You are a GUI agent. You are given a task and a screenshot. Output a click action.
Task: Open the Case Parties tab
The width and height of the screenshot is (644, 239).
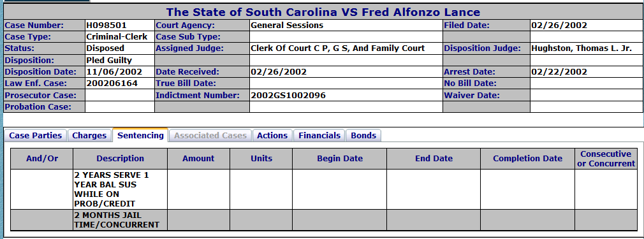35,136
